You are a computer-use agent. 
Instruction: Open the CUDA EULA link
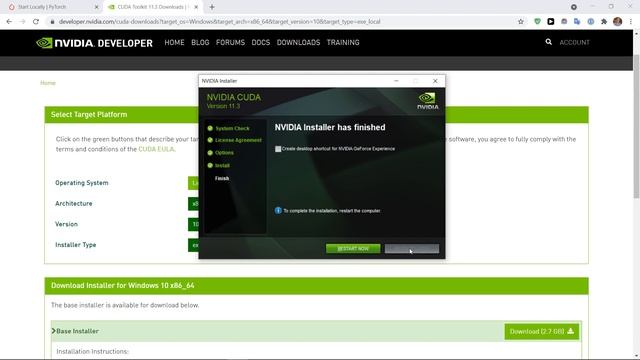pos(156,149)
